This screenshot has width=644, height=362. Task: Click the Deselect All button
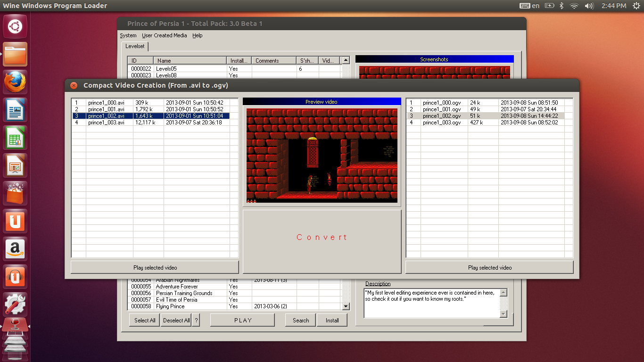click(x=176, y=320)
